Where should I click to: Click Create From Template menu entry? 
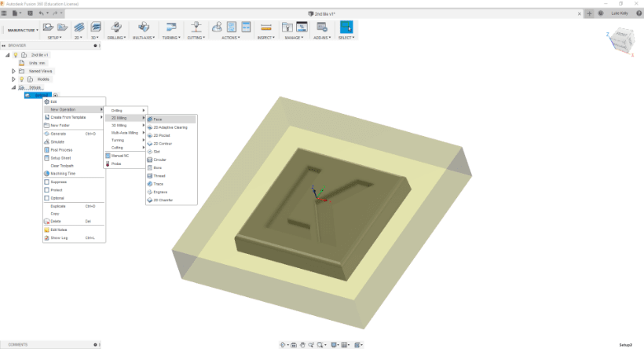[69, 117]
